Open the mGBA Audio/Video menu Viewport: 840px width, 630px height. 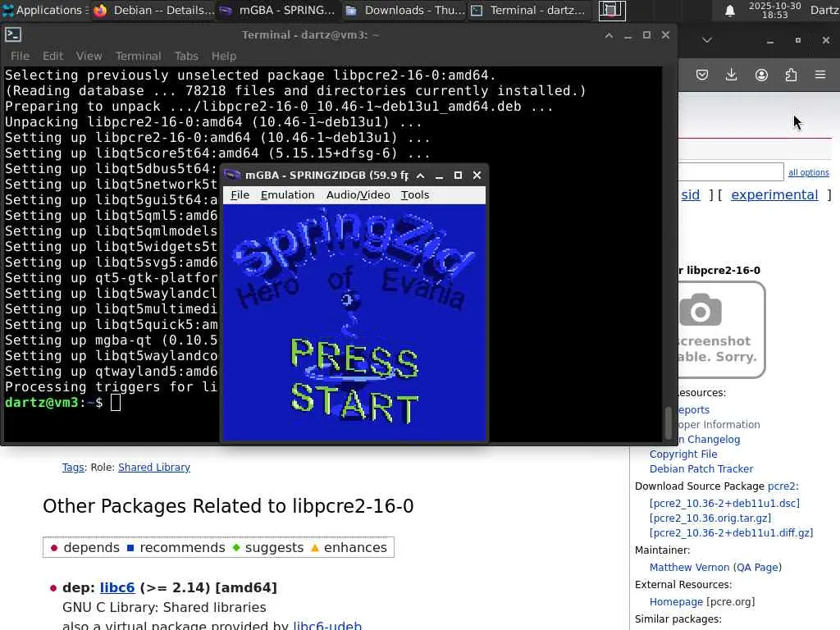(x=358, y=195)
